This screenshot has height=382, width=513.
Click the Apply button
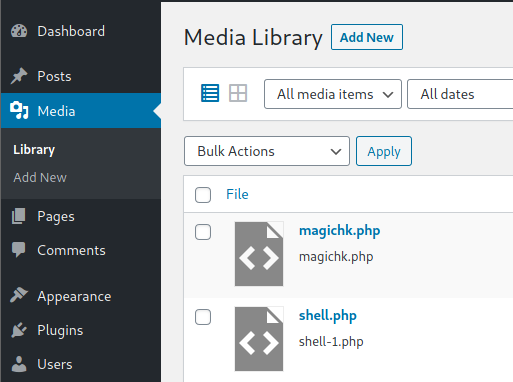[384, 151]
